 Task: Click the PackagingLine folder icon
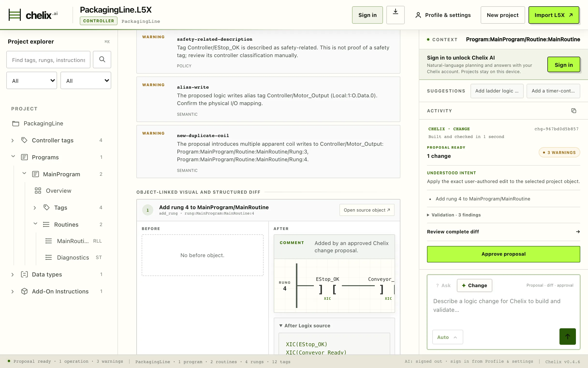pos(16,123)
